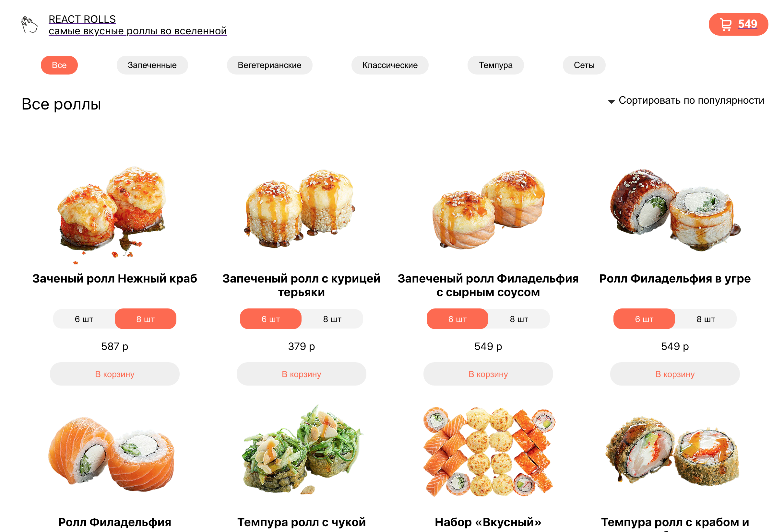Pick 8 шт for Филадельфия с сырным соусом
This screenshot has width=784, height=532.
[519, 319]
